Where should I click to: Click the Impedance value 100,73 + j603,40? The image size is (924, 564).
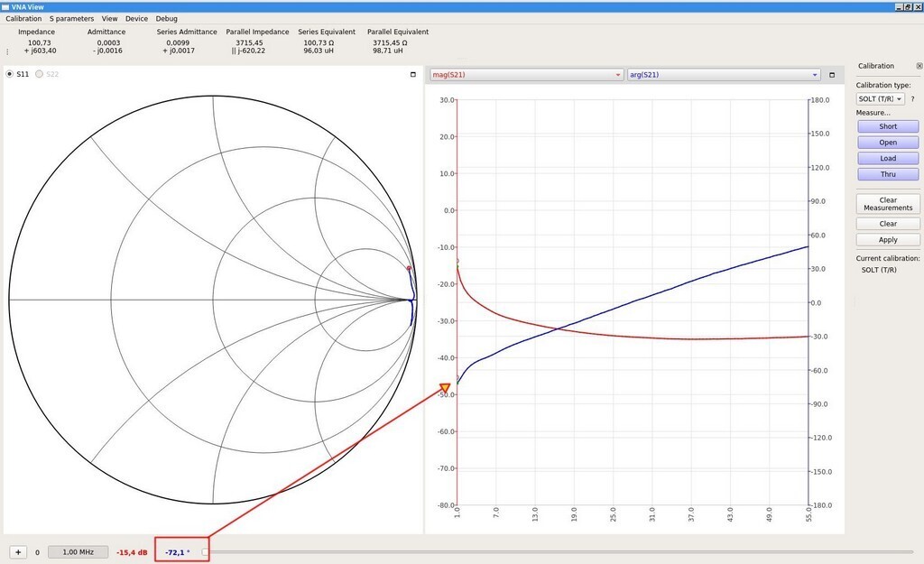pos(40,47)
